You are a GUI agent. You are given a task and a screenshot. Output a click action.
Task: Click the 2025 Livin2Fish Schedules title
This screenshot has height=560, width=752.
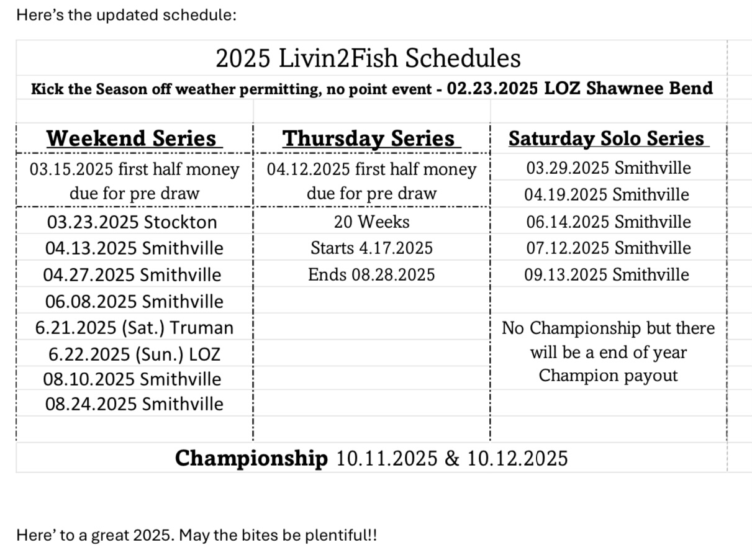click(x=368, y=59)
